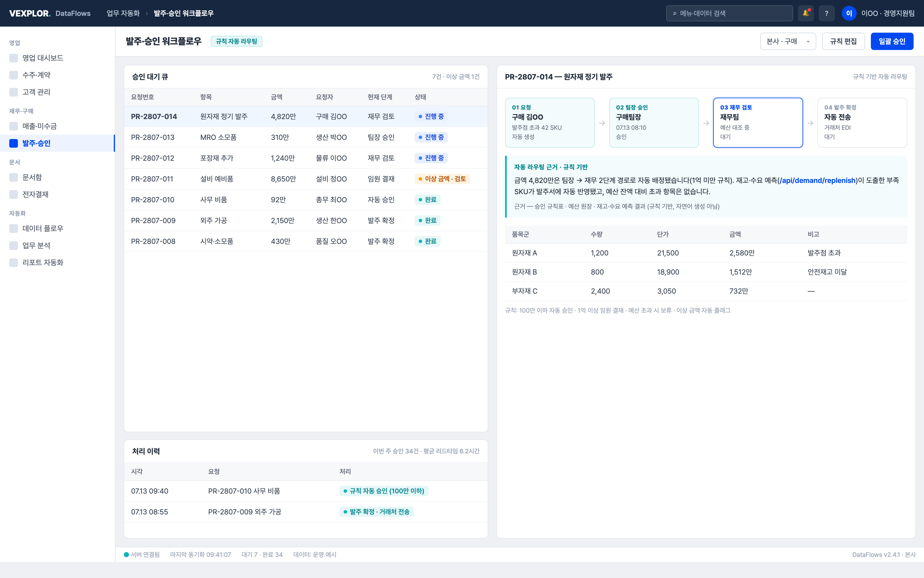Select row PR-2807-012
The width and height of the screenshot is (924, 578).
(306, 158)
